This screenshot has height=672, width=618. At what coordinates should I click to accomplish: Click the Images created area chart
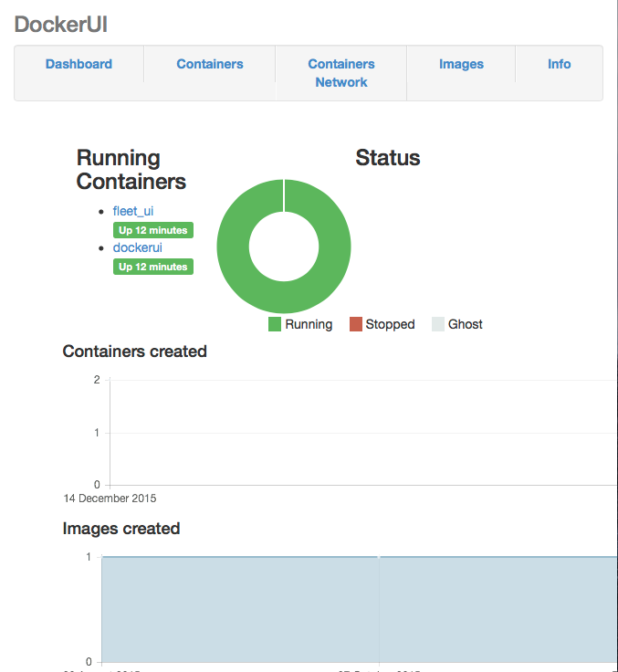pyautogui.click(x=360, y=609)
